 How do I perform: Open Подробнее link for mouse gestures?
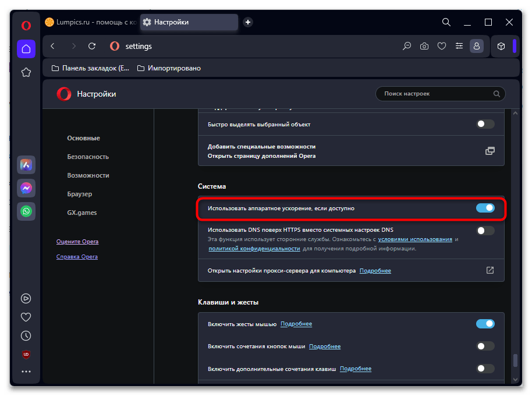pyautogui.click(x=296, y=324)
